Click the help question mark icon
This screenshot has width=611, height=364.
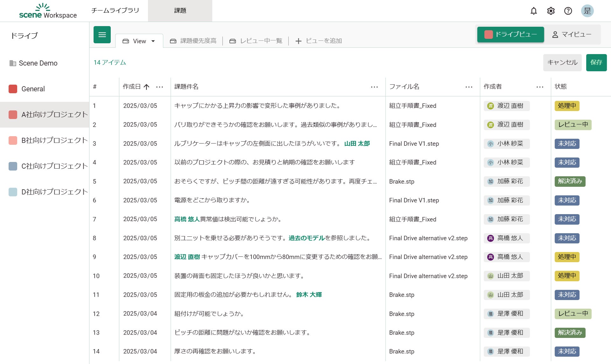point(568,11)
